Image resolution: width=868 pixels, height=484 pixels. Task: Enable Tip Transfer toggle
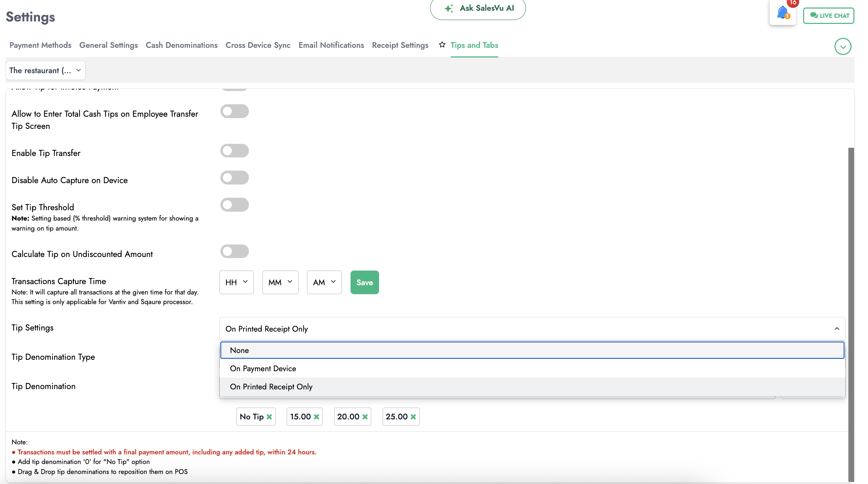[x=234, y=151]
